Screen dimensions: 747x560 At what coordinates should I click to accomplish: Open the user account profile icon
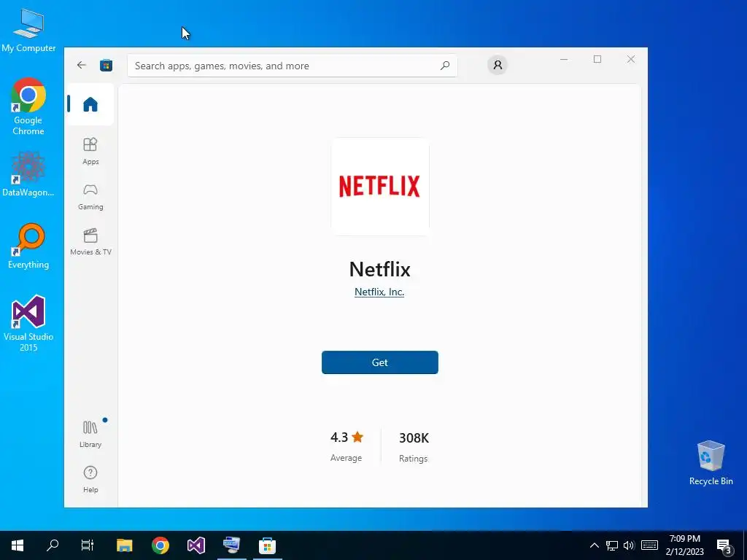pyautogui.click(x=498, y=65)
